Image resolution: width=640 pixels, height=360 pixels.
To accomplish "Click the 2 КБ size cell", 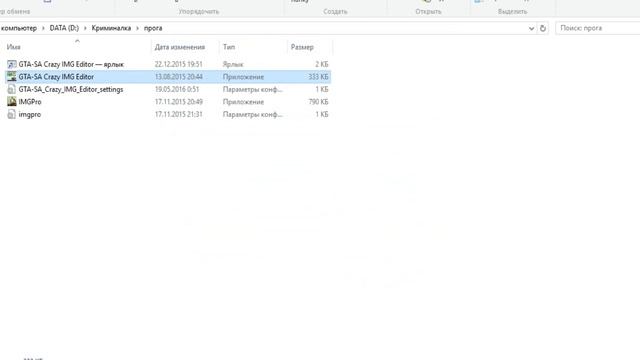I will click(x=322, y=64).
